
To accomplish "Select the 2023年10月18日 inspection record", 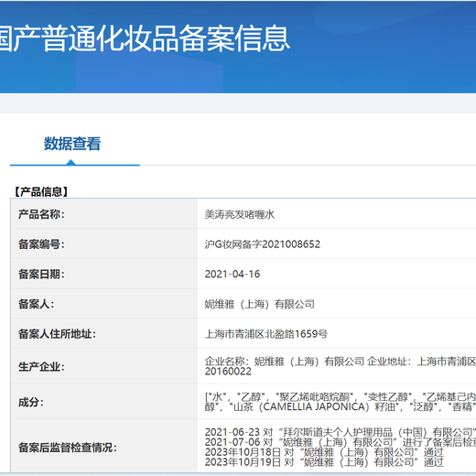I will coord(324,452).
